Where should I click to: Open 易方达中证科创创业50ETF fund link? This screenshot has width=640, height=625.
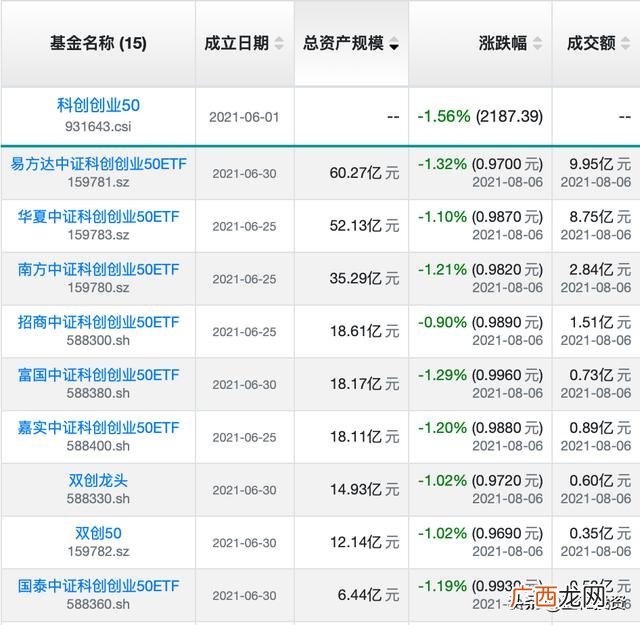[98, 164]
